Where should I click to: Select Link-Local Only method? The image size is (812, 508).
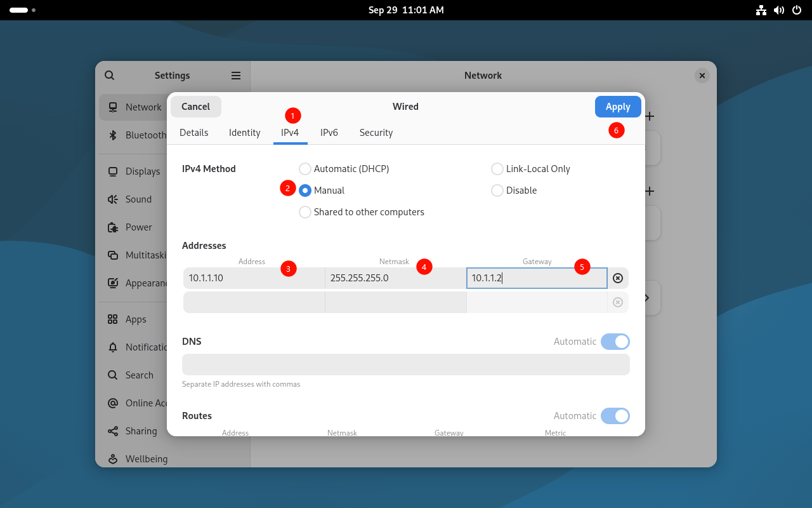coord(497,169)
